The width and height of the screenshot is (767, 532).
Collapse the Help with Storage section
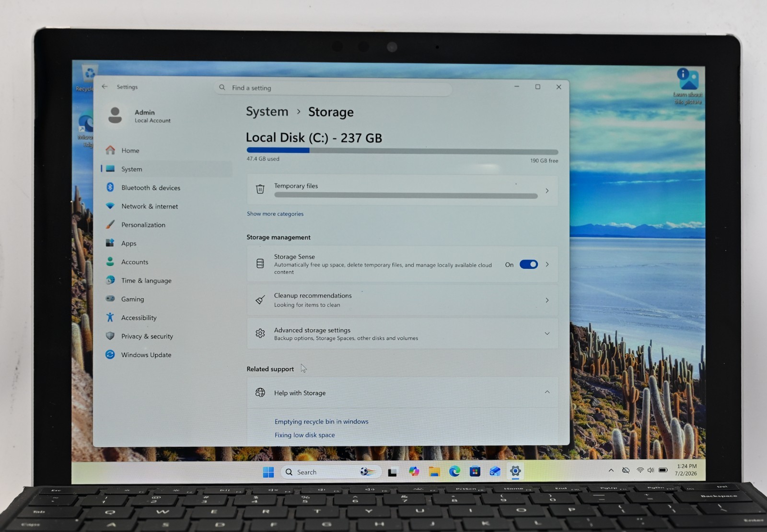(547, 392)
